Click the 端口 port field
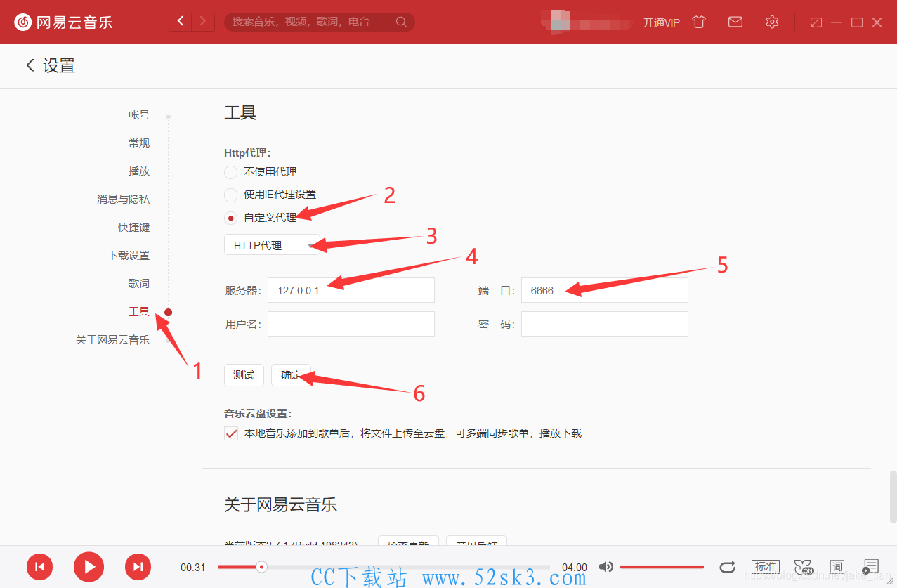 point(605,290)
